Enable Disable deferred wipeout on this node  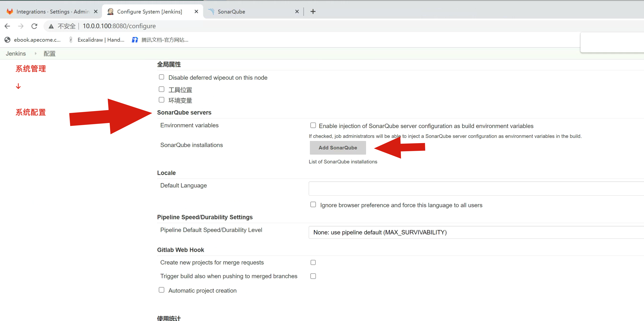161,77
